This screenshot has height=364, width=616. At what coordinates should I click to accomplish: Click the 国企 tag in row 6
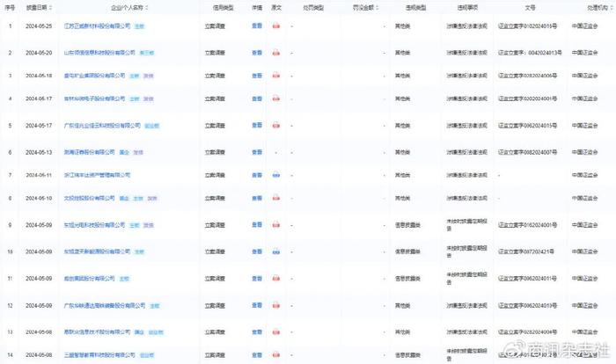click(124, 152)
